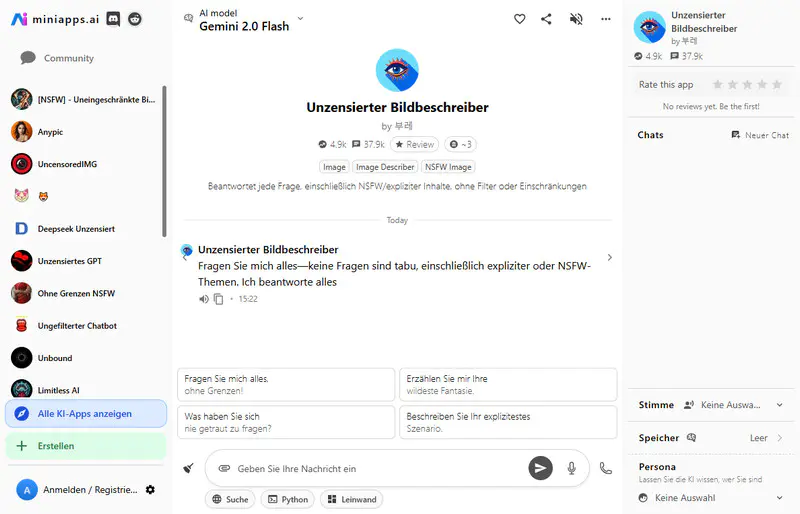Click the ~3 age rating badge
Screen dimensions: 800x514
coord(460,144)
